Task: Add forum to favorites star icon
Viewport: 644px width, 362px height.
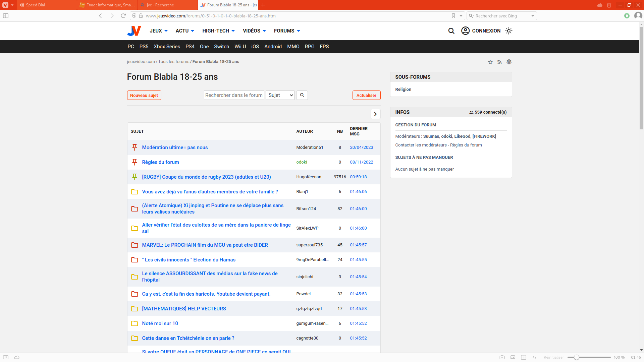Action: [490, 62]
